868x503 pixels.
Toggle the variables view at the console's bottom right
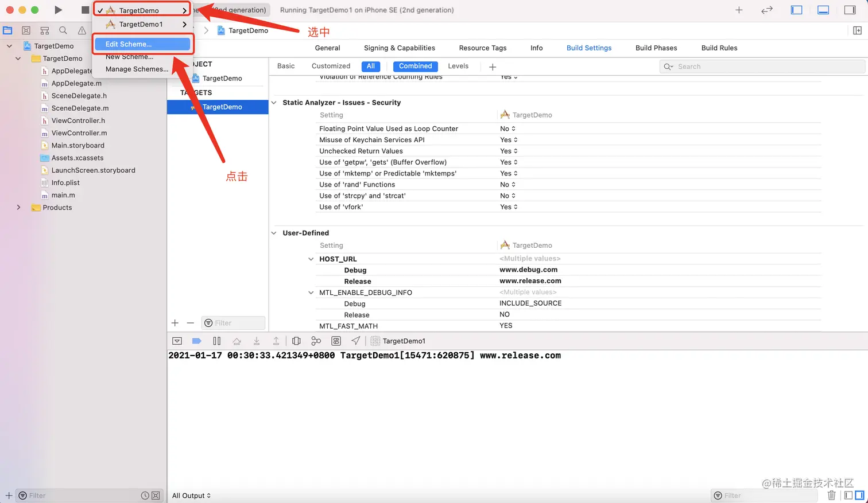click(x=848, y=495)
